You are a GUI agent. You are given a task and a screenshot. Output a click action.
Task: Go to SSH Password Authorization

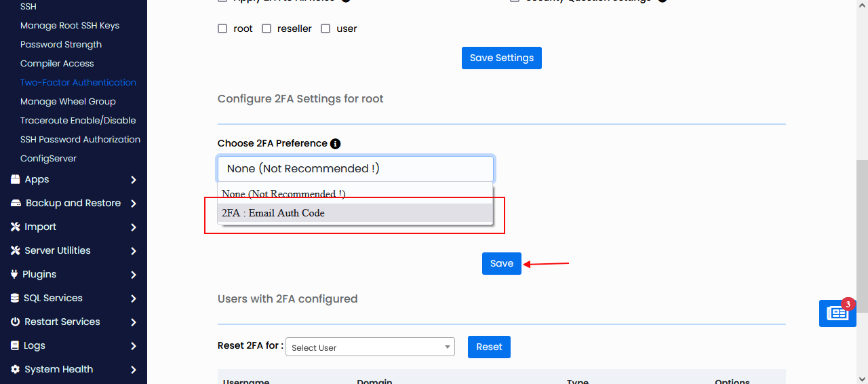(x=80, y=140)
